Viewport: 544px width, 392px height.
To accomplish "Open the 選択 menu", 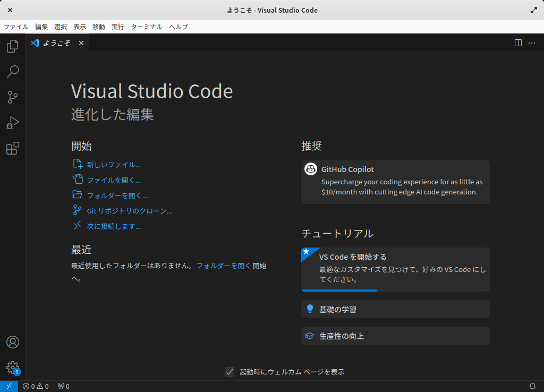I will click(61, 27).
